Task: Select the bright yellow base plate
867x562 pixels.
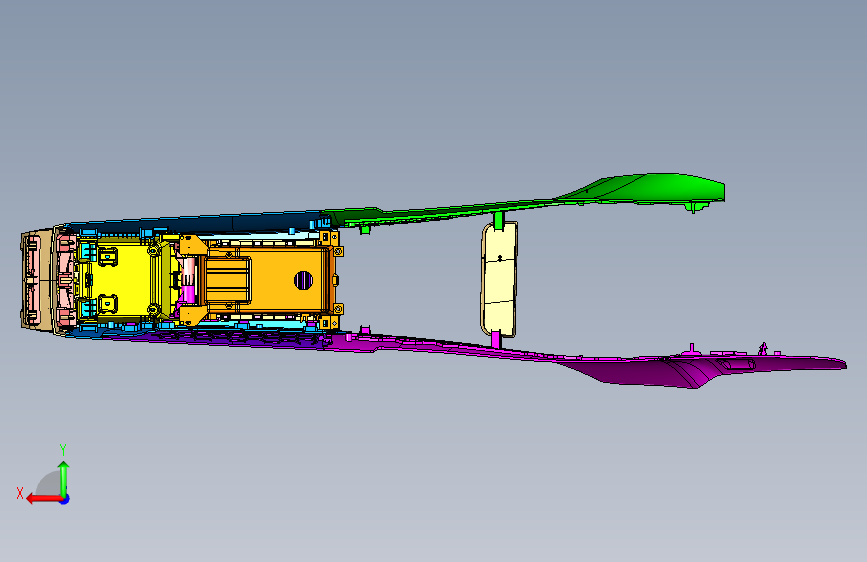Action: click(x=132, y=279)
